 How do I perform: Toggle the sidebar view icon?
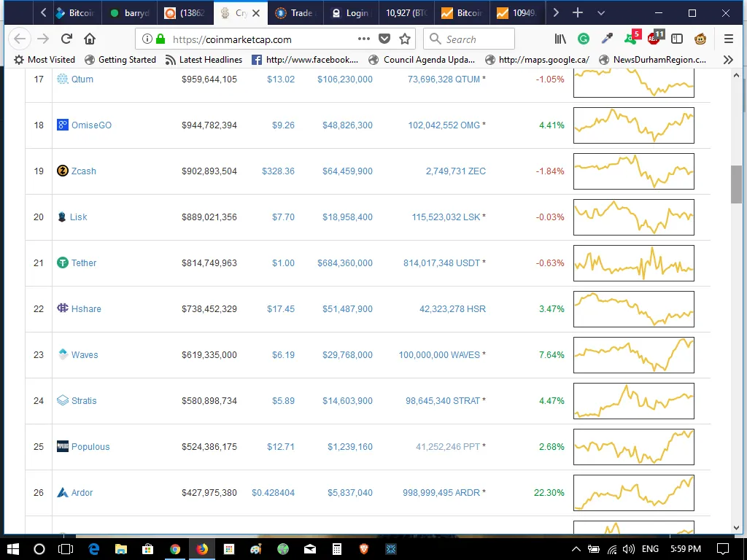tap(677, 39)
